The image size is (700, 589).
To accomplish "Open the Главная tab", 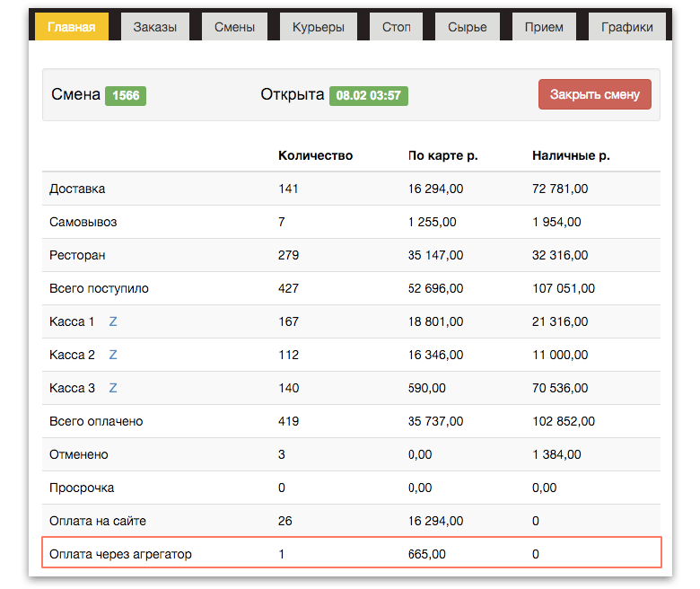I will pyautogui.click(x=72, y=27).
